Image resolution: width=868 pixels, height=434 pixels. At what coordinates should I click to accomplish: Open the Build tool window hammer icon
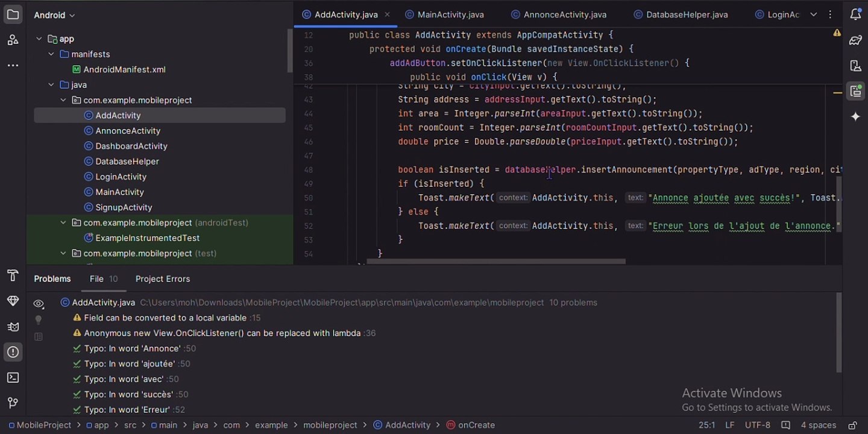(13, 276)
